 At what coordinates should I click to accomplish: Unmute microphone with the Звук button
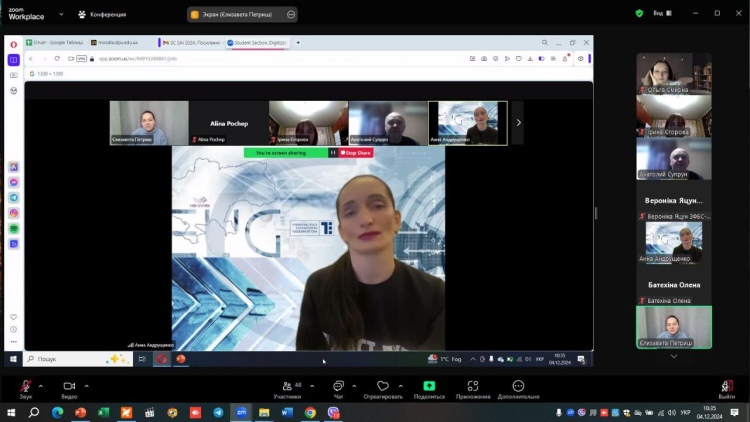(x=25, y=387)
